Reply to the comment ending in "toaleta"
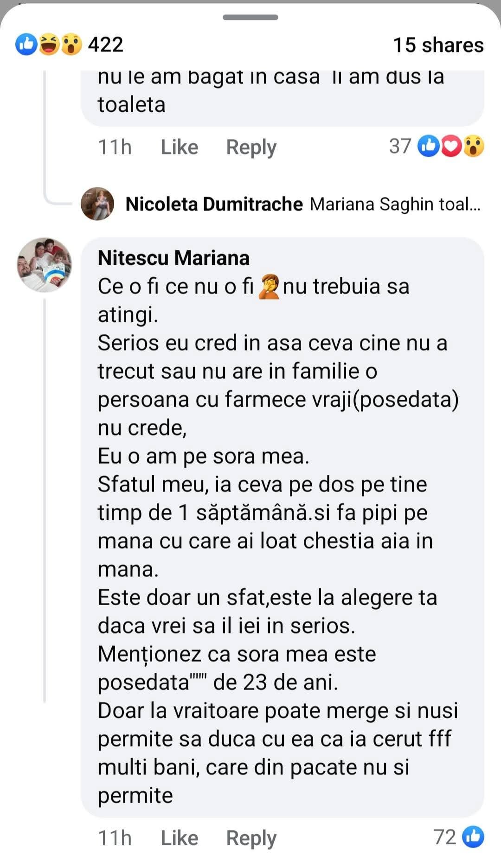Image resolution: width=501 pixels, height=868 pixels. tap(251, 147)
